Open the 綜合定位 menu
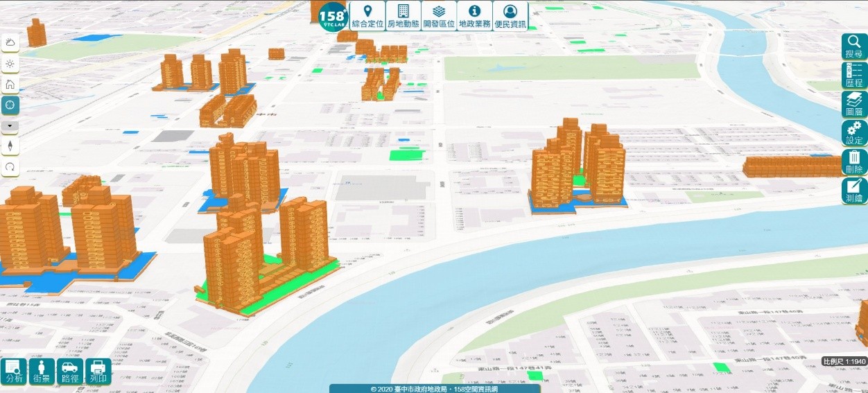The width and height of the screenshot is (868, 393). [x=367, y=15]
